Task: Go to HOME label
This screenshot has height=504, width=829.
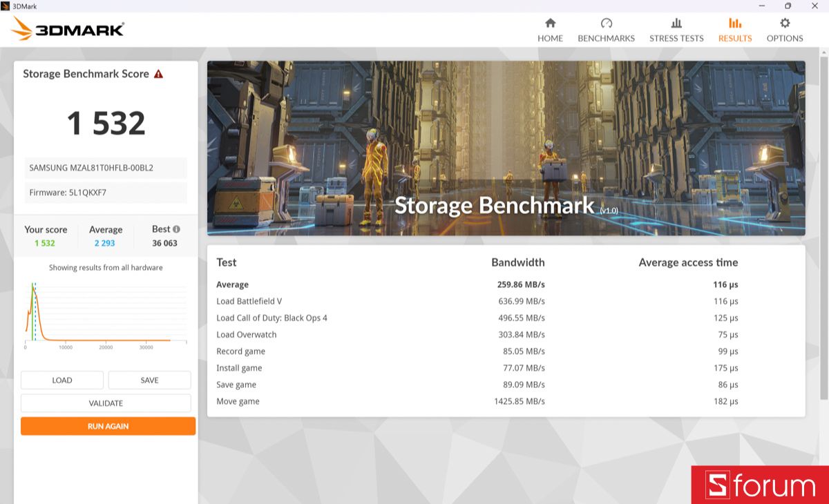Action: coord(550,39)
